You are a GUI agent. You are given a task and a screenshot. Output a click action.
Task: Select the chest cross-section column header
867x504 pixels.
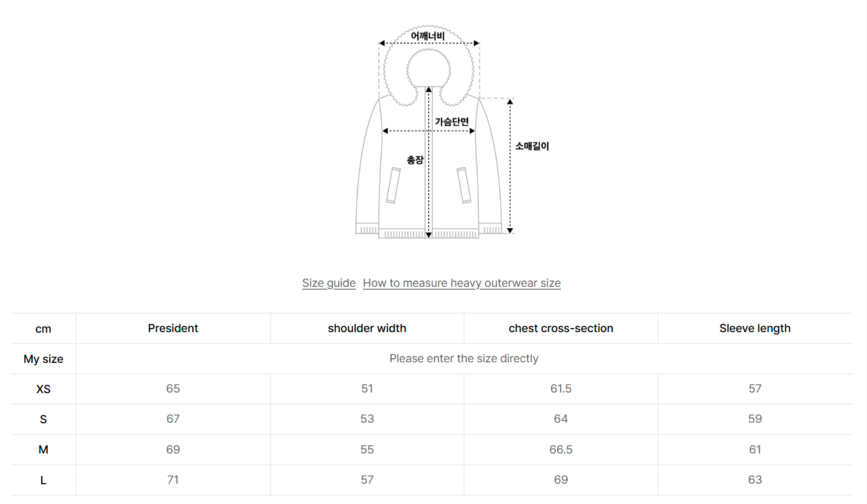point(561,329)
